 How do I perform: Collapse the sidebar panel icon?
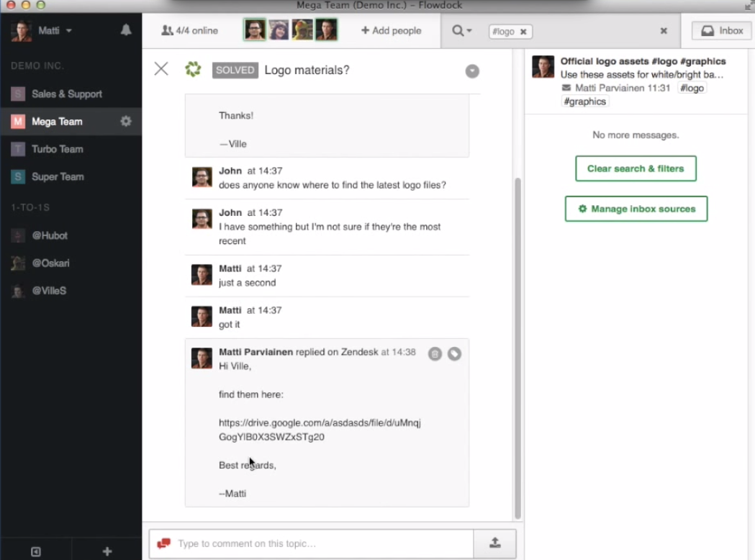click(36, 551)
